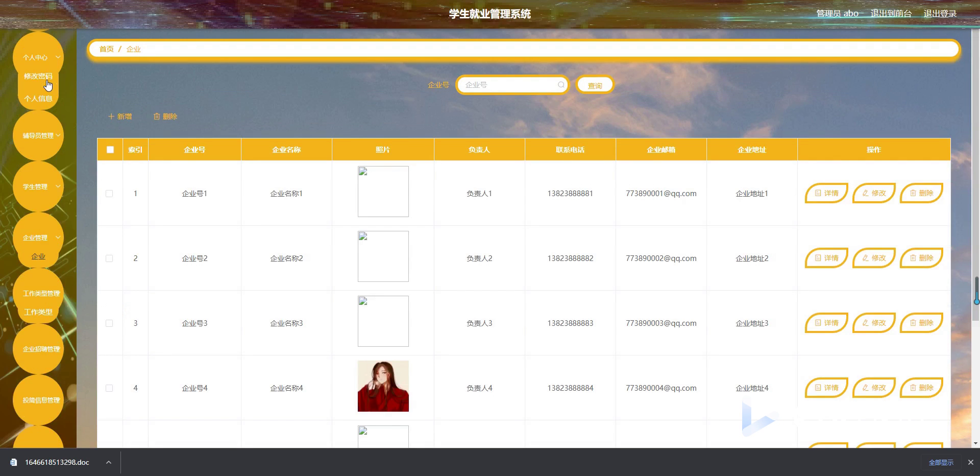Screen dimensions: 980x476
Task: Open 修改密码 in sidebar
Action: pos(38,76)
